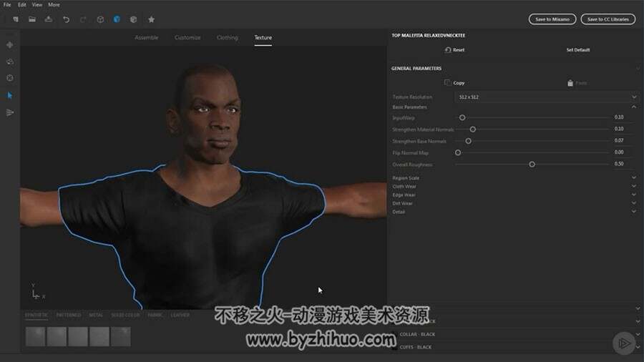Click the Export/save tray toolbar icon

click(49, 19)
